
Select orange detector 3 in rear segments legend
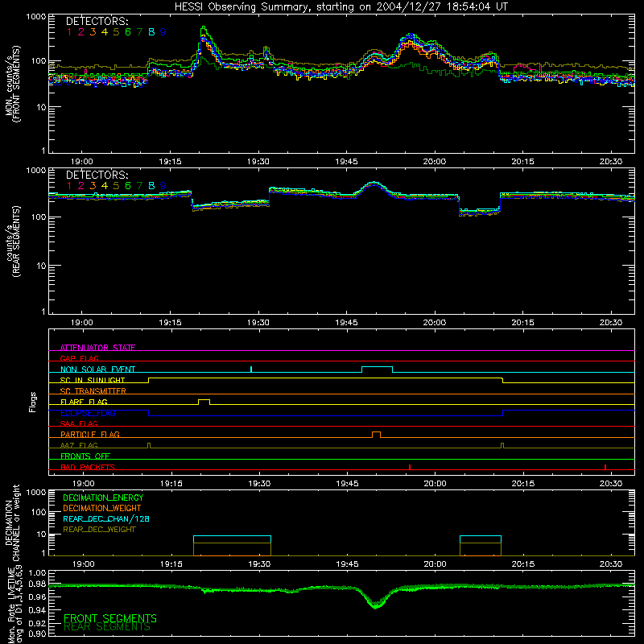(93, 186)
